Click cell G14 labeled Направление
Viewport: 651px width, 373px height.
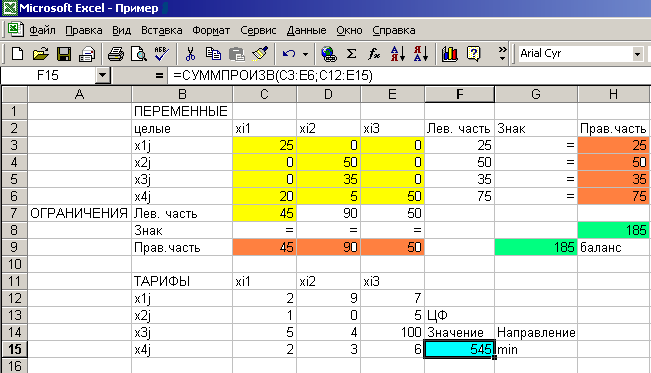(536, 332)
